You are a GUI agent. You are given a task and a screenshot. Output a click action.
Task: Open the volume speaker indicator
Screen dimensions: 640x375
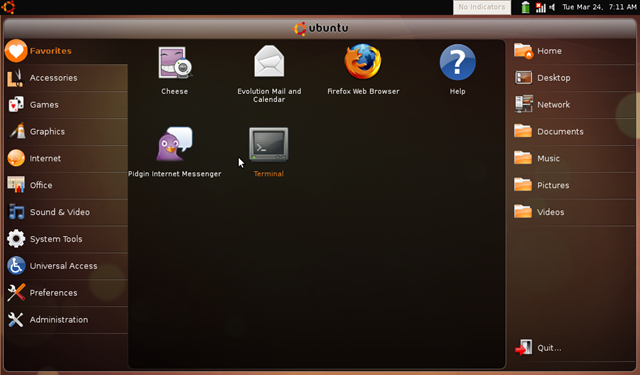552,7
